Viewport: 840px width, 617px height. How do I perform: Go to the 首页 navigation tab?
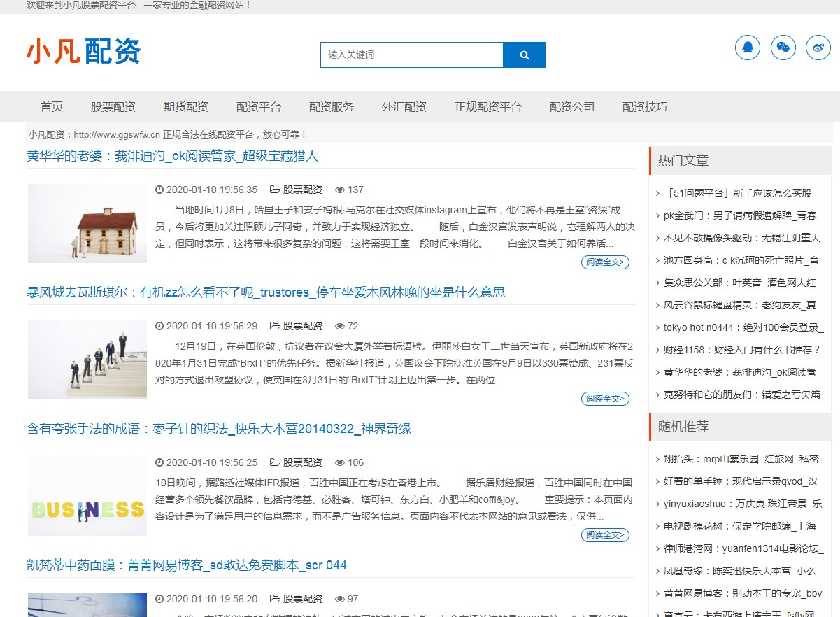point(52,107)
